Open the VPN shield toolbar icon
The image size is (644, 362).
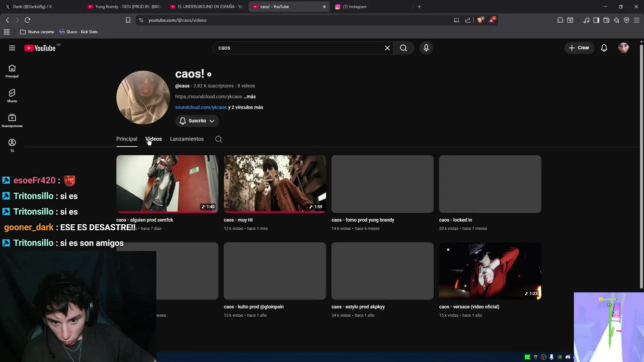626,20
